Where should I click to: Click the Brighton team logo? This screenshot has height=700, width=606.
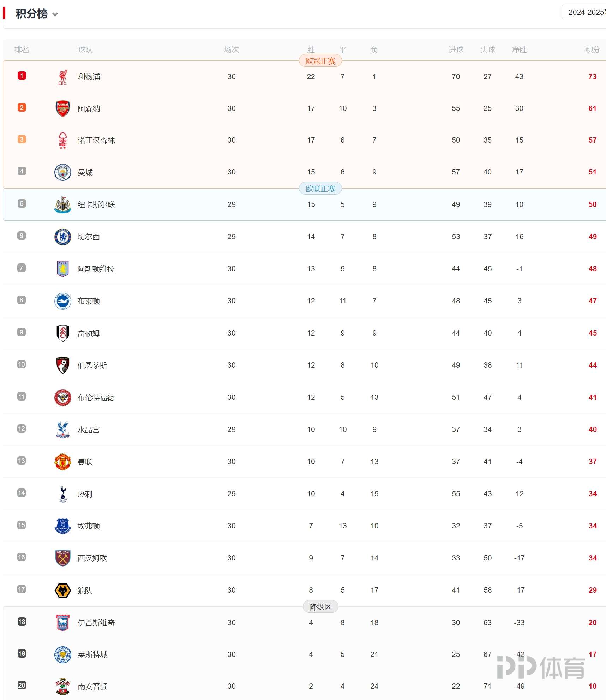62,301
